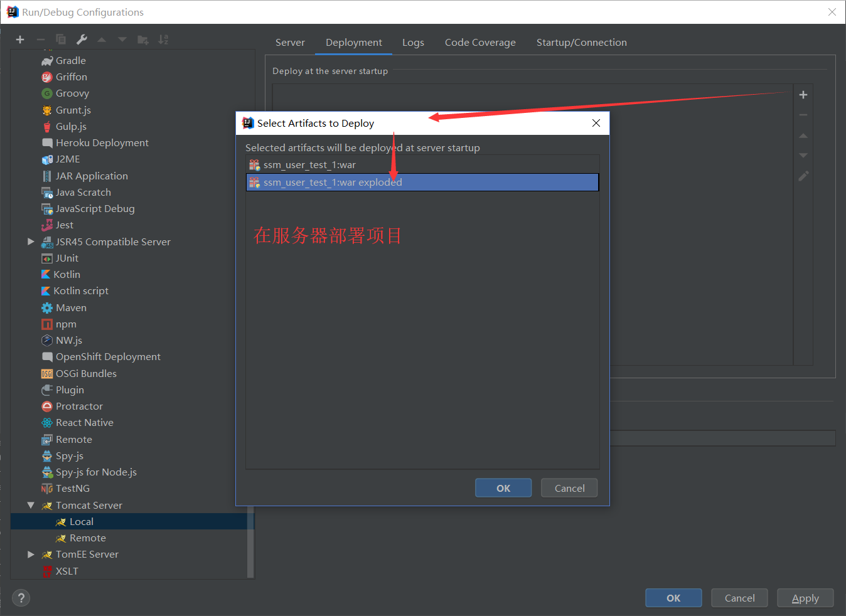Image resolution: width=846 pixels, height=616 pixels.
Task: Click the move down arrow in deploy panel
Action: 803,156
